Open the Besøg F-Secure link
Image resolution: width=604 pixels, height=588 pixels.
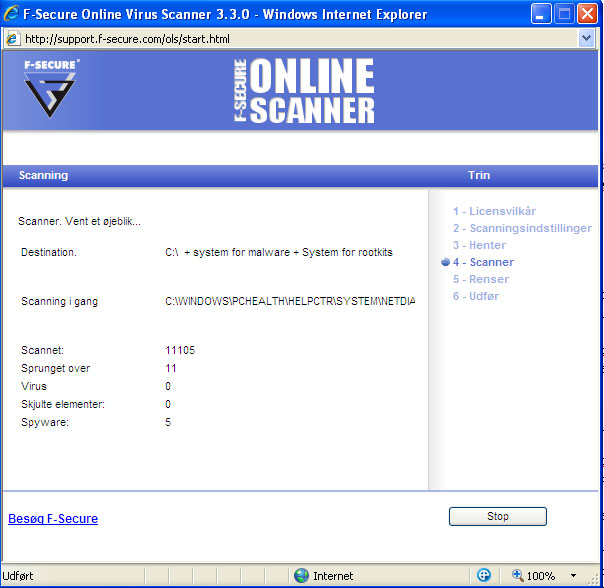53,519
